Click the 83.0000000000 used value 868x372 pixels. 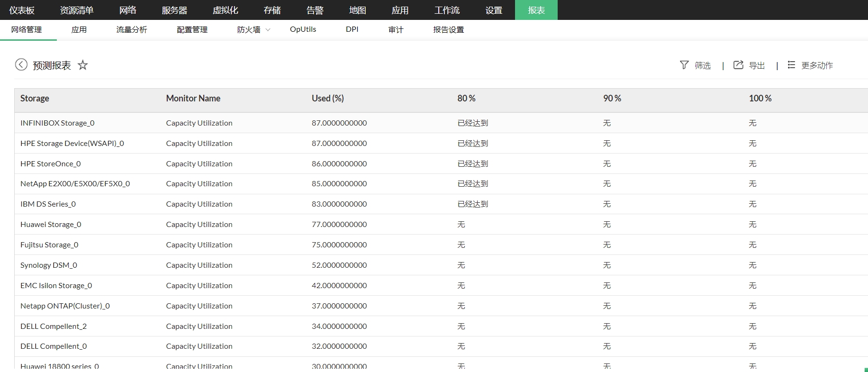coord(339,204)
